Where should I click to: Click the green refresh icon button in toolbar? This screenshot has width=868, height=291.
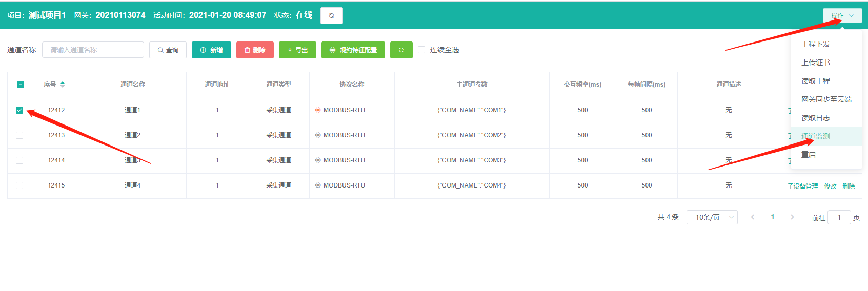(x=401, y=50)
